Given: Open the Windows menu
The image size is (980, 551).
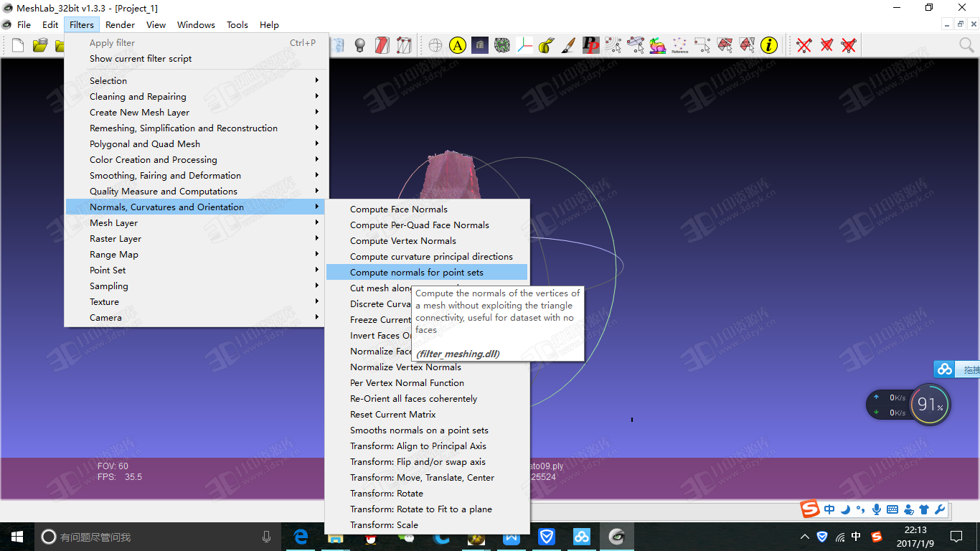Looking at the screenshot, I should (x=196, y=24).
